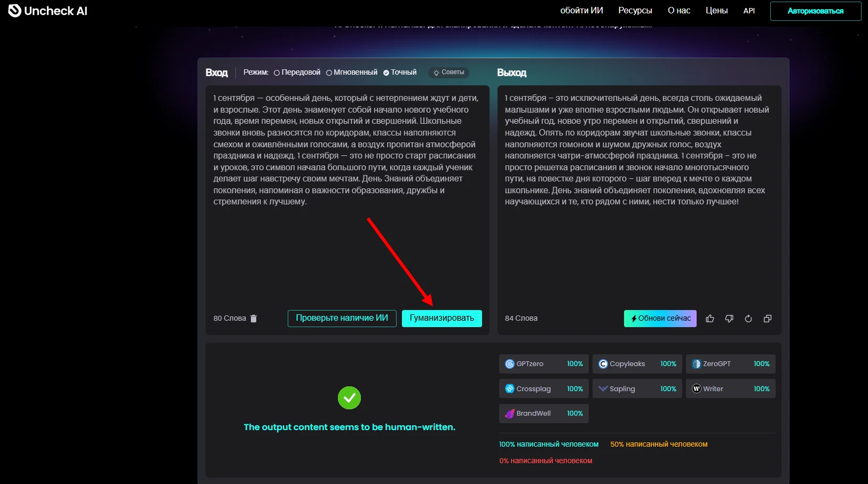Click the 0% написанный человеком legend

(x=546, y=461)
